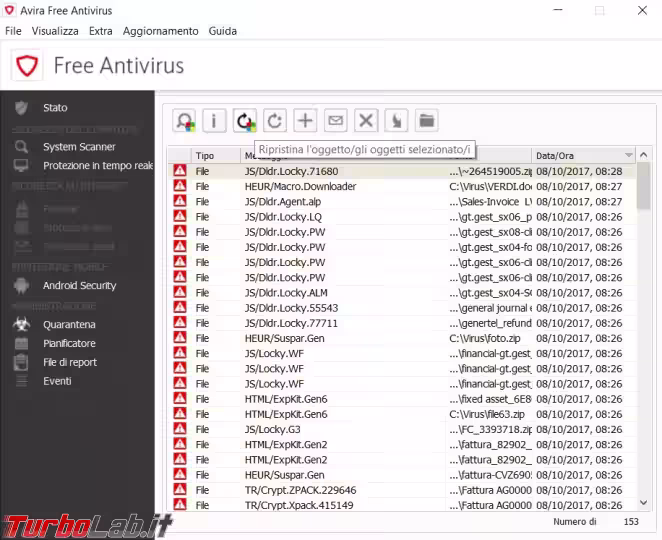
Task: Delete the selected object with the X icon
Action: 366,121
